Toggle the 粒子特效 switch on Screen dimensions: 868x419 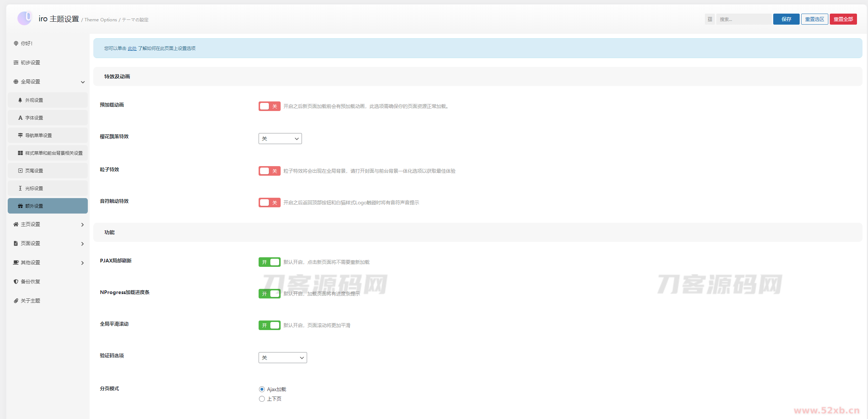(269, 171)
